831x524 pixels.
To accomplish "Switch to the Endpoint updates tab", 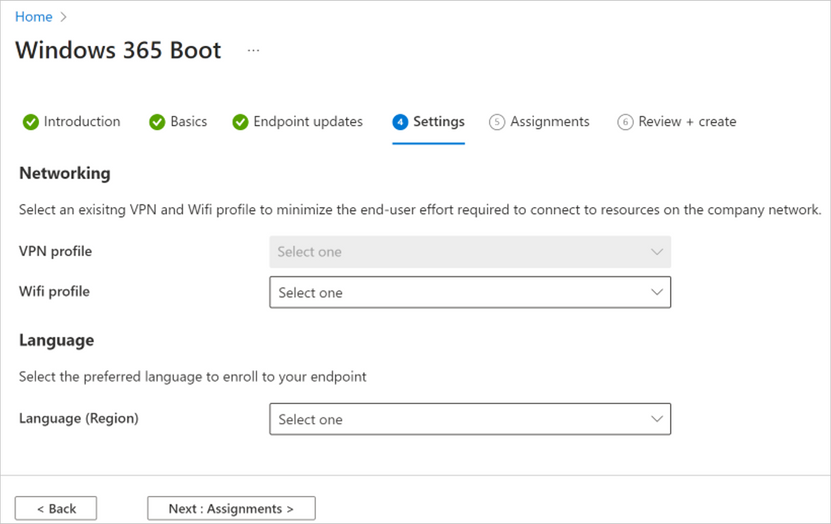I will pos(308,122).
